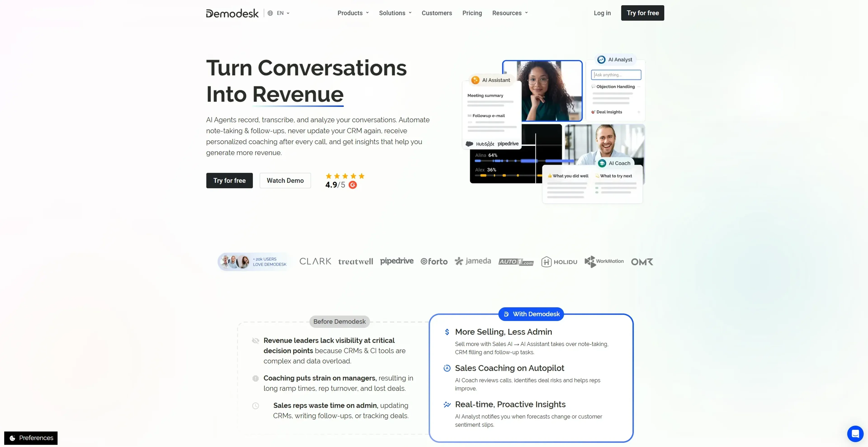Click the Ask anything input field
868x447 pixels.
[616, 75]
